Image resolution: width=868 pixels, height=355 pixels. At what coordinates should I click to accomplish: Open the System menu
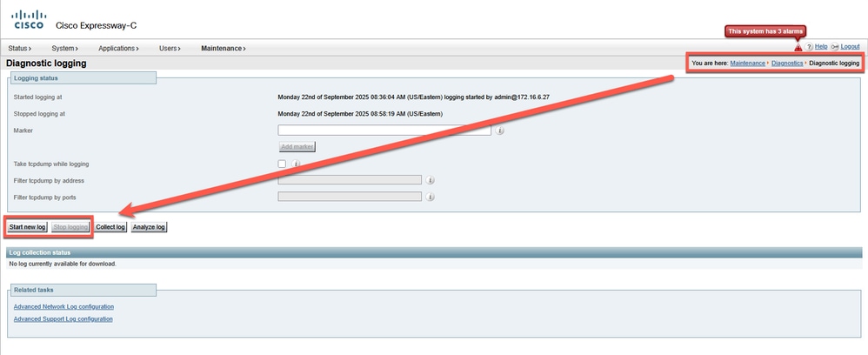click(x=64, y=48)
